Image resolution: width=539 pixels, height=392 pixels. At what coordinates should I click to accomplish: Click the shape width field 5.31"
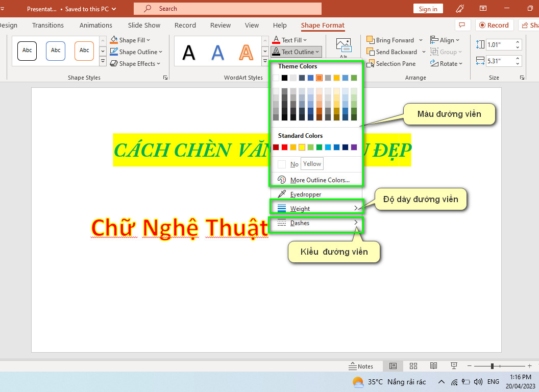(500, 61)
